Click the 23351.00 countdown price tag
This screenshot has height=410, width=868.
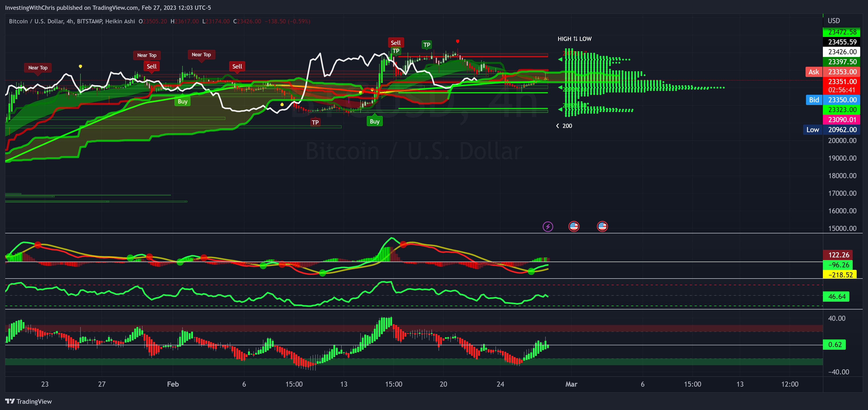click(842, 86)
